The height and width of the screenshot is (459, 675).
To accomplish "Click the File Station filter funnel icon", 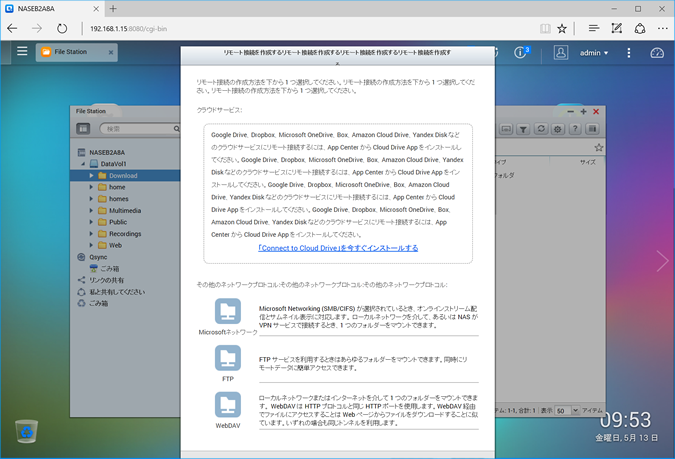I will click(523, 129).
